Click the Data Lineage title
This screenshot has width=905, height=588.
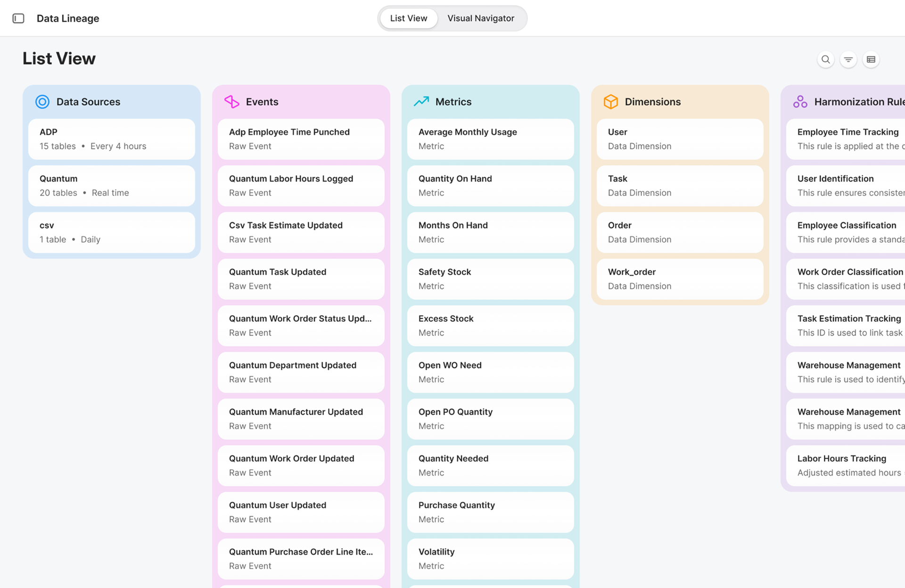click(x=68, y=18)
